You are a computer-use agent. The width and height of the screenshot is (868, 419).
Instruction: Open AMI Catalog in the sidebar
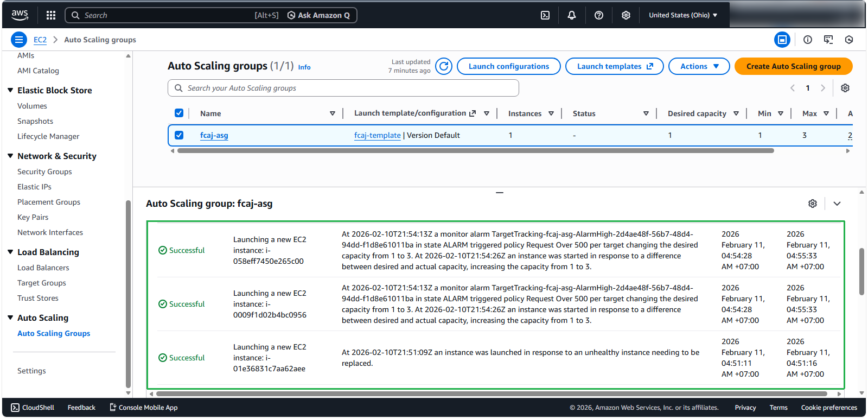[x=38, y=71]
